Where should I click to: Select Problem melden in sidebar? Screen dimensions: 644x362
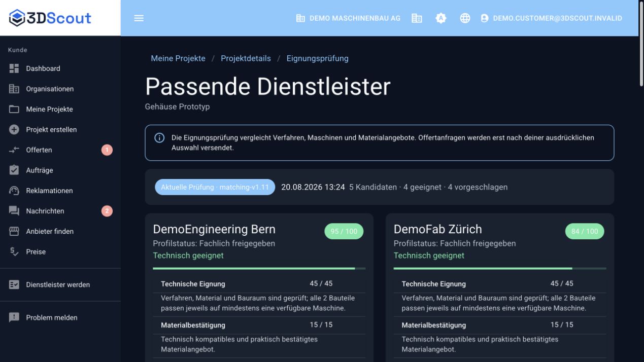pyautogui.click(x=60, y=317)
